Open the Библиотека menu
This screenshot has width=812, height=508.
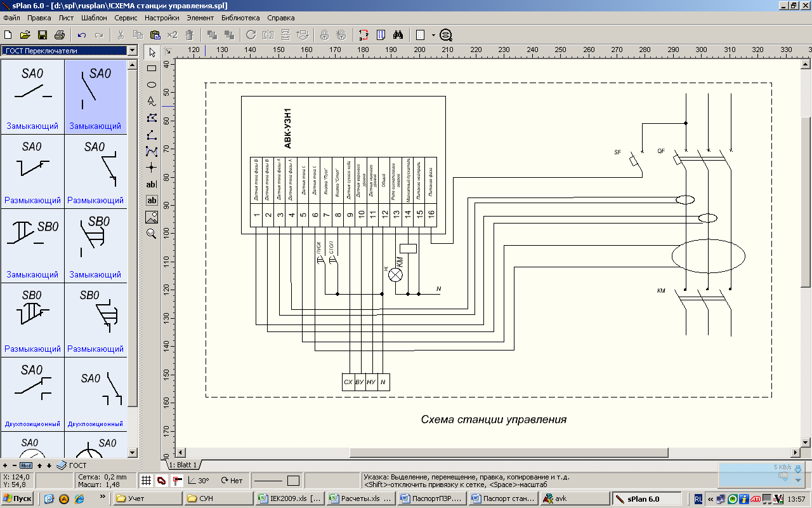(241, 18)
